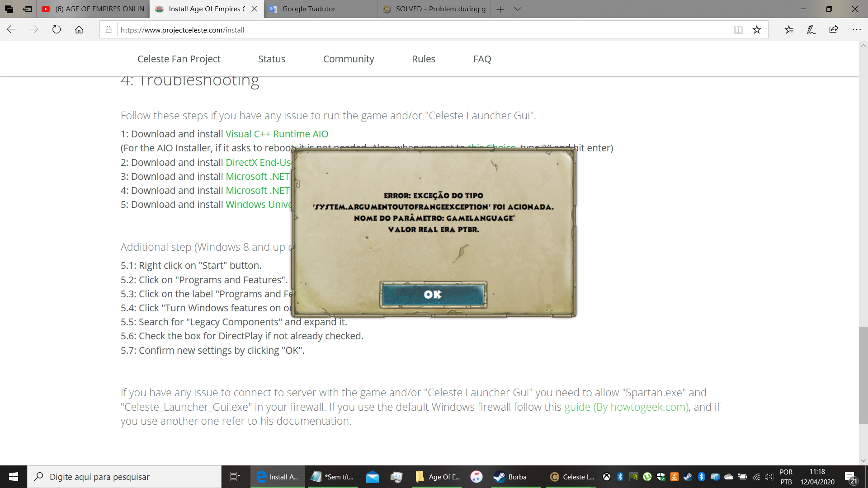Click the new tab plus button
The image size is (868, 488).
point(500,9)
